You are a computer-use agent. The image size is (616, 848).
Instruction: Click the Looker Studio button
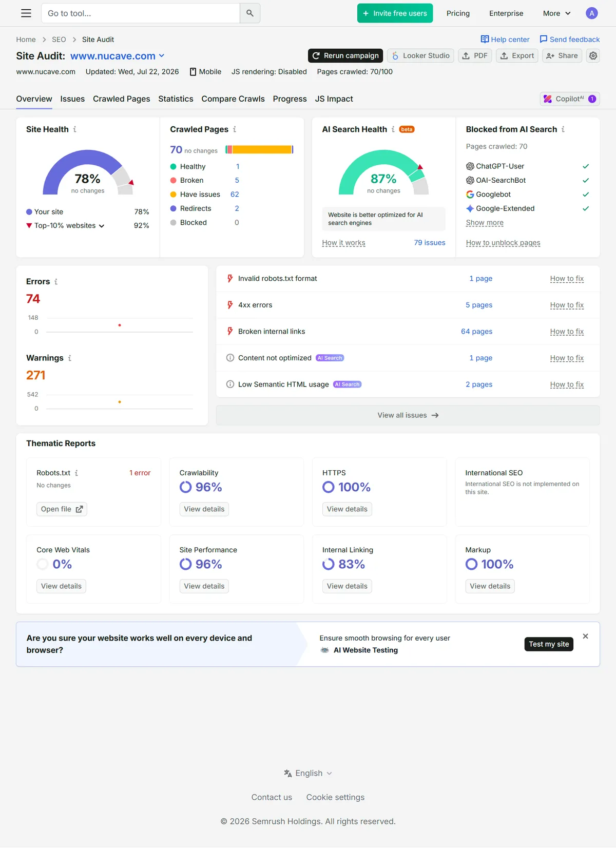[420, 55]
